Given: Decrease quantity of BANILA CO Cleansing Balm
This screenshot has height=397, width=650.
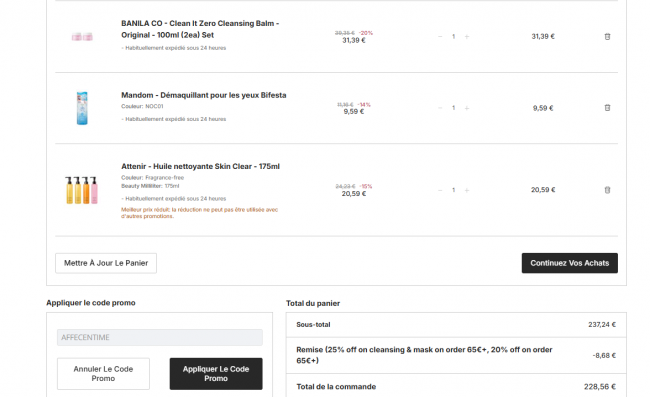Looking at the screenshot, I should [x=440, y=36].
